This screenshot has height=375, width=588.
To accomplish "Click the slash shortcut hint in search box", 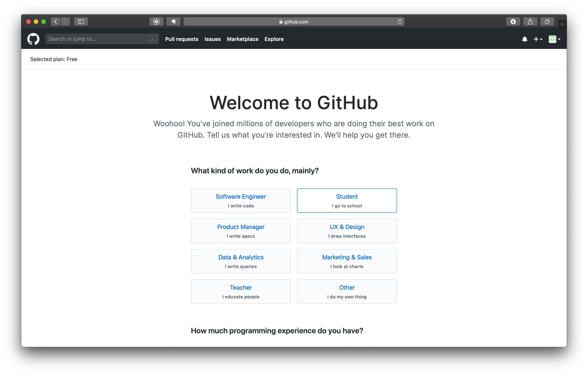I will coord(152,39).
